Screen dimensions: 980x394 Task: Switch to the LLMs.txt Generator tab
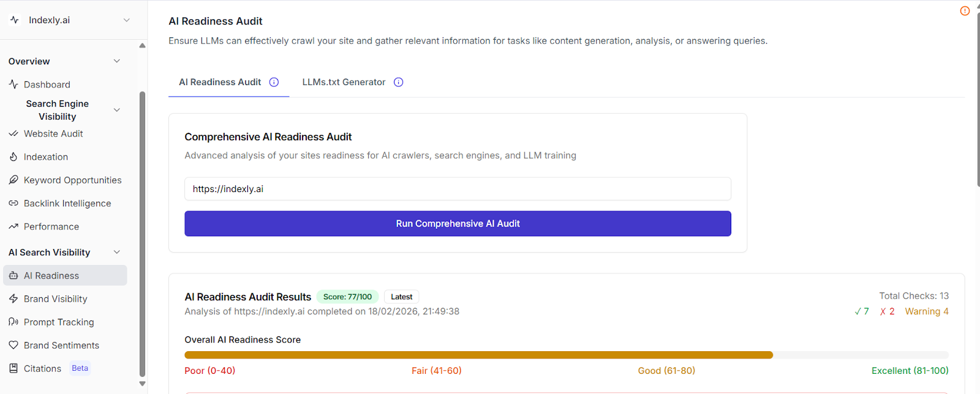(344, 82)
